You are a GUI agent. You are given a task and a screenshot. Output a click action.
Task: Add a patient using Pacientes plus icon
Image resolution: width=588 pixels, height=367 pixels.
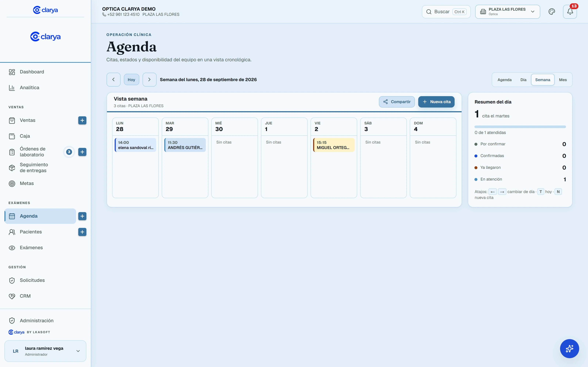pyautogui.click(x=82, y=232)
